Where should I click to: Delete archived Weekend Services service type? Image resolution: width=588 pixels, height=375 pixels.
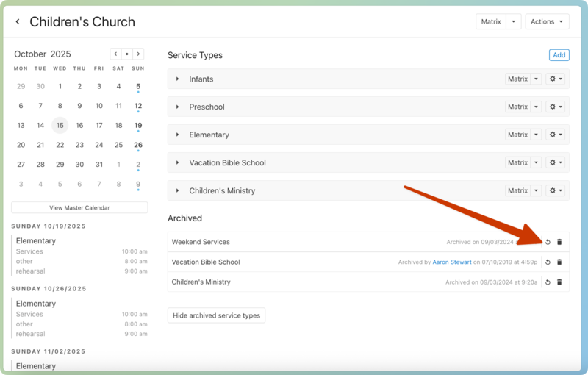[559, 242]
